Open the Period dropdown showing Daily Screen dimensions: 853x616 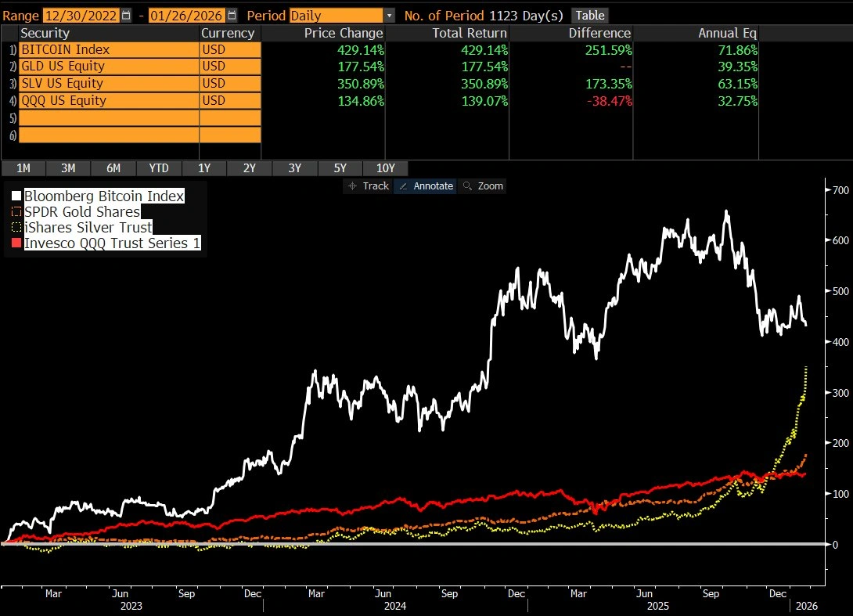click(390, 15)
